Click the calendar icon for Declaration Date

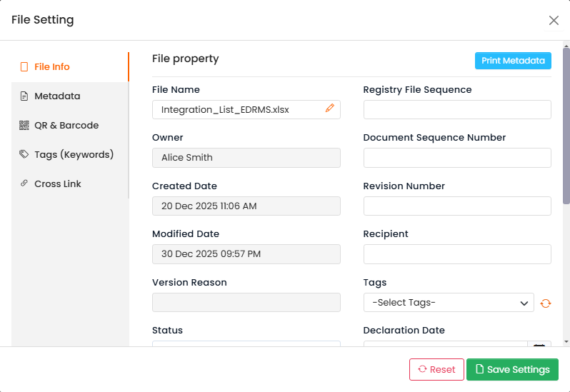(539, 345)
